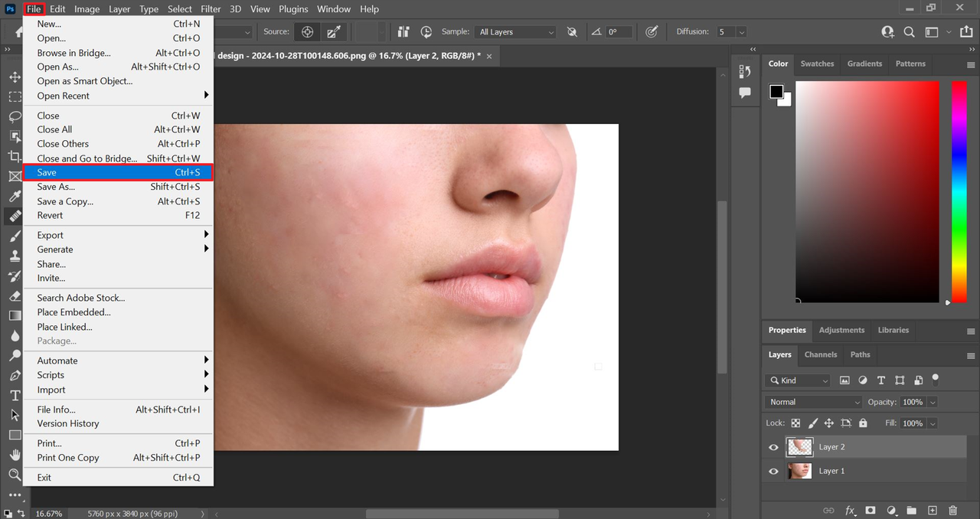Hide Layer 2 using its eye icon
Image resolution: width=980 pixels, height=519 pixels.
coord(773,447)
